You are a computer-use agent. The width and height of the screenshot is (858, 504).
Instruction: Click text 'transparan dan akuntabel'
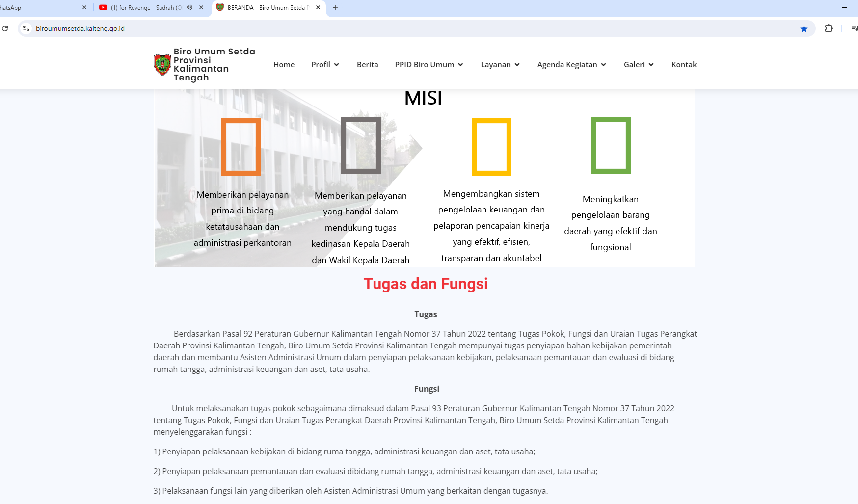491,258
